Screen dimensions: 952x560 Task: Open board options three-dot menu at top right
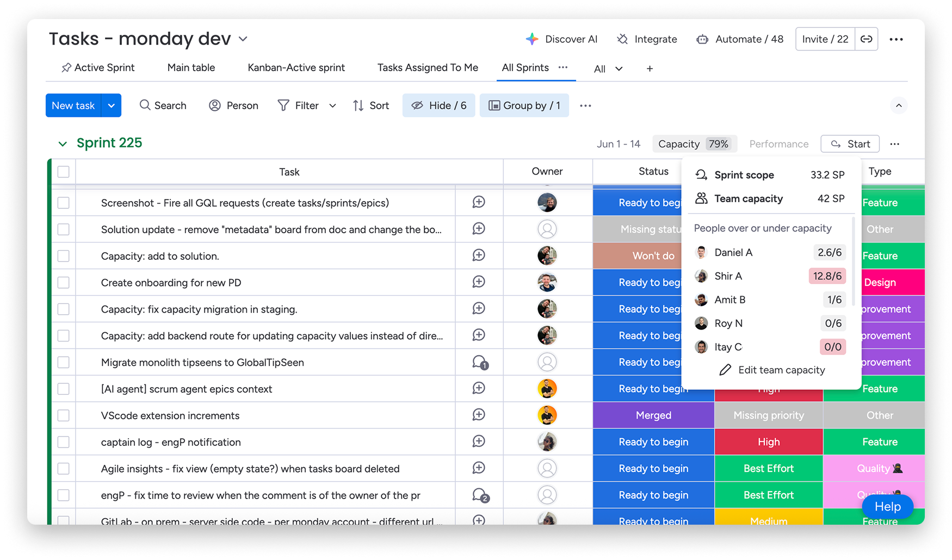coord(896,39)
